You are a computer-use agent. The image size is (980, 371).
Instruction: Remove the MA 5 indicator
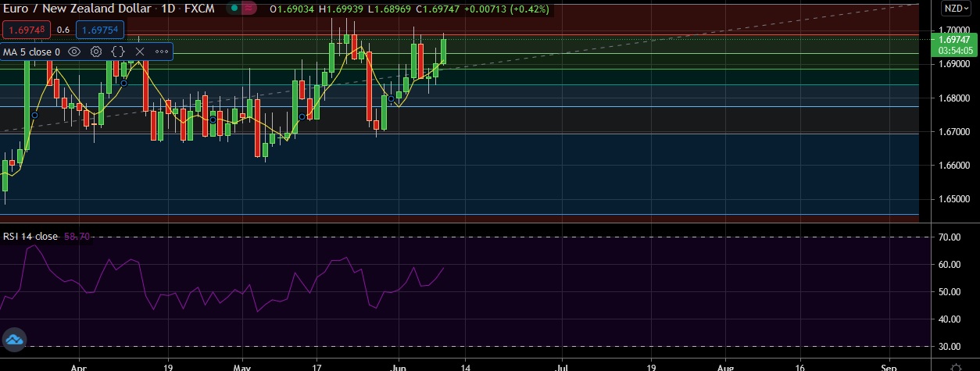[140, 52]
